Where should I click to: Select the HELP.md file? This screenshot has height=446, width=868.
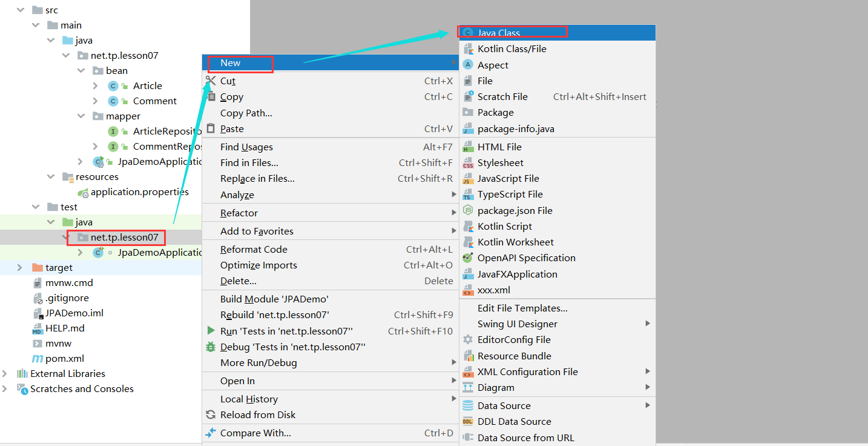(65, 328)
